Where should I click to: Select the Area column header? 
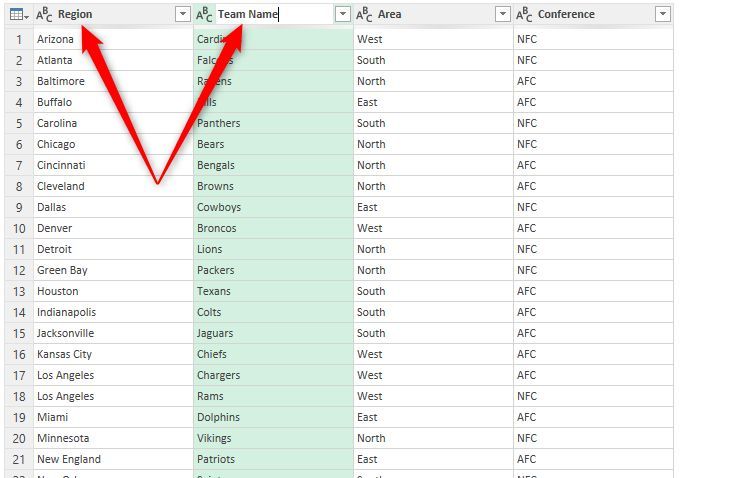[430, 14]
